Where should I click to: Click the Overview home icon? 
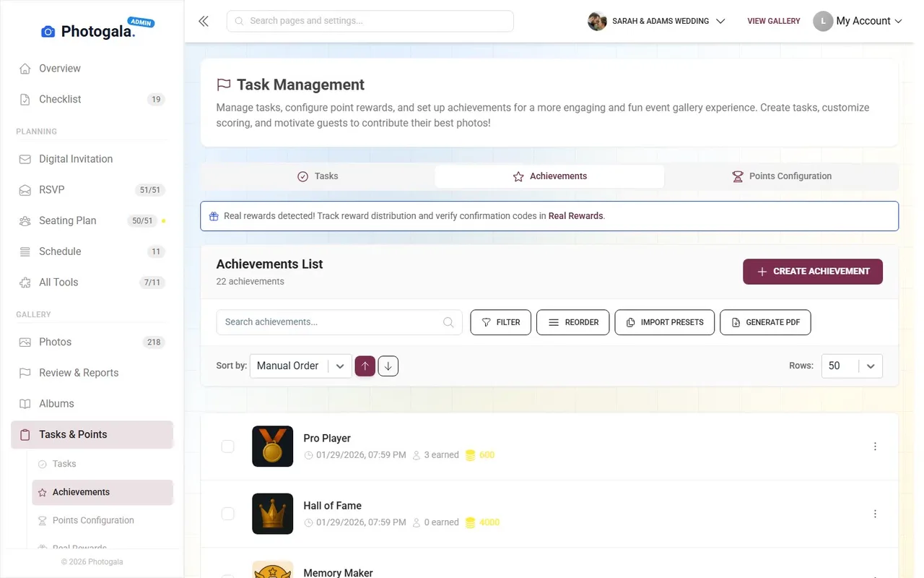25,69
